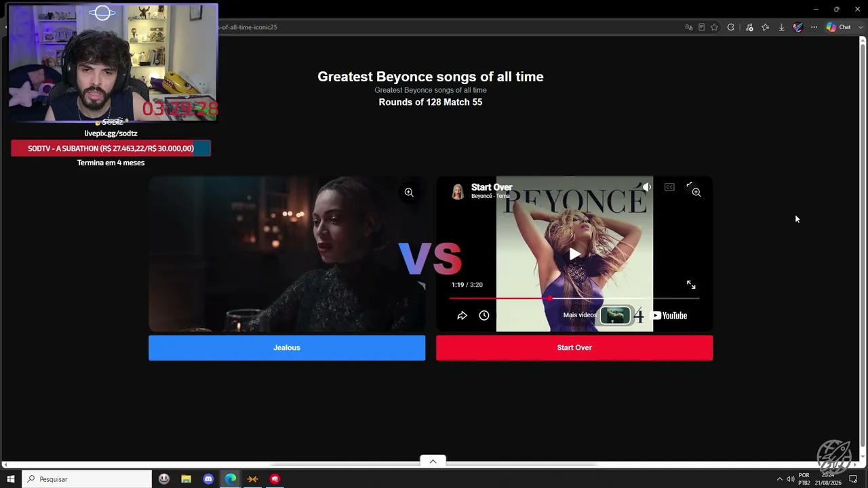Open the orange arrows app in the taskbar

pyautogui.click(x=252, y=479)
